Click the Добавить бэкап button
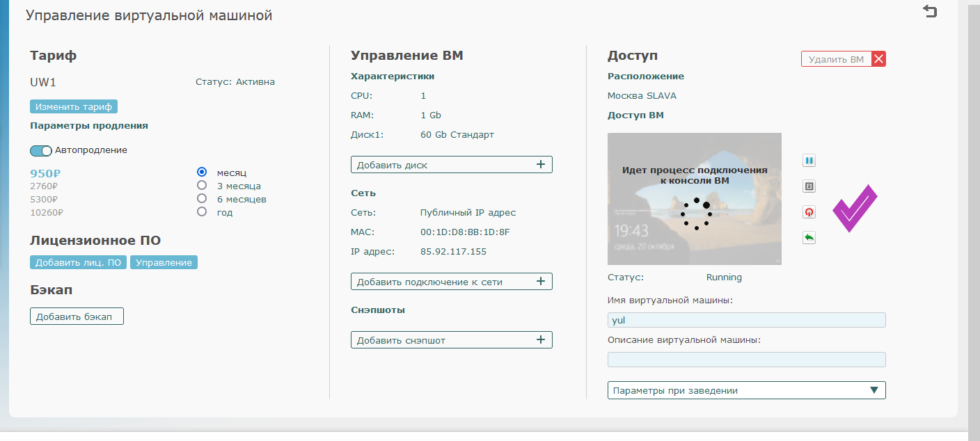The width and height of the screenshot is (980, 441). (x=77, y=316)
